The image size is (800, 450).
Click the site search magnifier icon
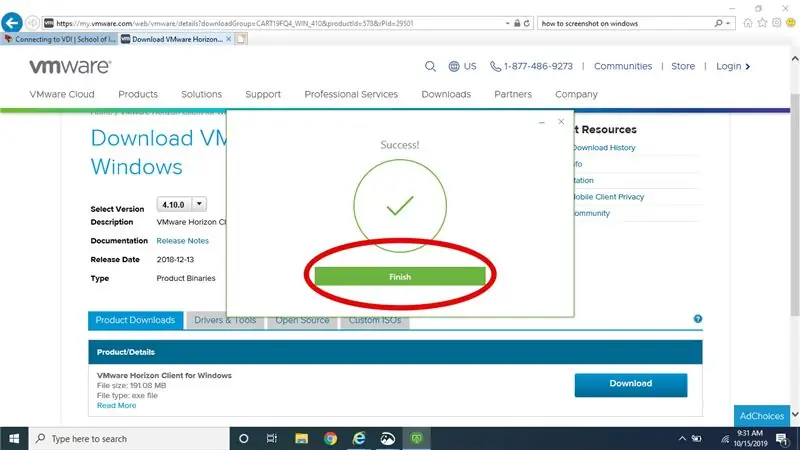430,66
